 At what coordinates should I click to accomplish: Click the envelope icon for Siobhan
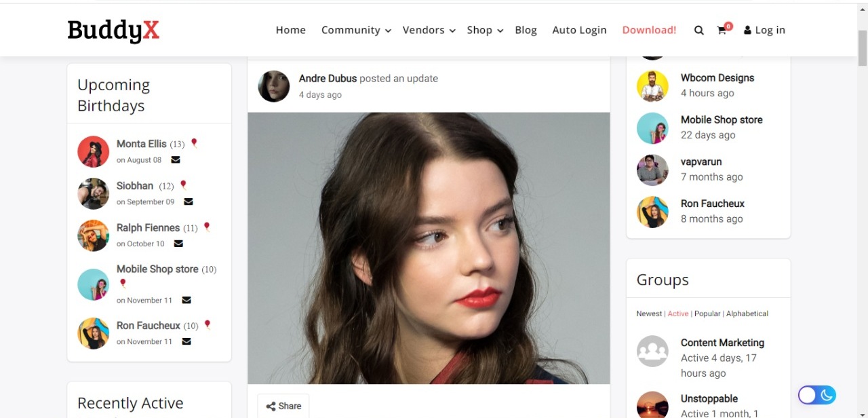(x=189, y=202)
